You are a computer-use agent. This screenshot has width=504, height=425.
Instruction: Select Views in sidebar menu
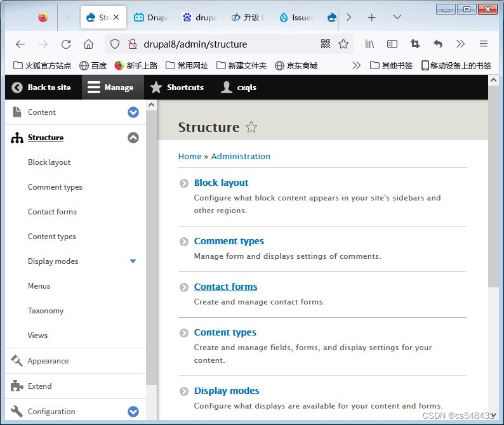click(x=37, y=336)
